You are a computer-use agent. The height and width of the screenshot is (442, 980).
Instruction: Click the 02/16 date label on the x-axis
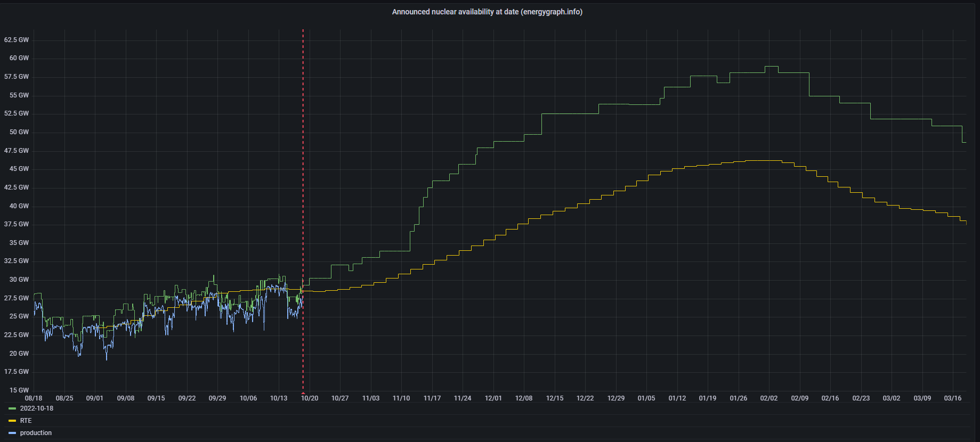pyautogui.click(x=830, y=398)
